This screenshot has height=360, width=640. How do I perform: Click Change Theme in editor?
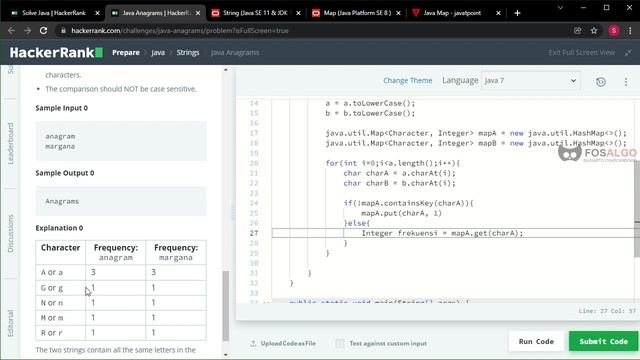click(x=407, y=81)
